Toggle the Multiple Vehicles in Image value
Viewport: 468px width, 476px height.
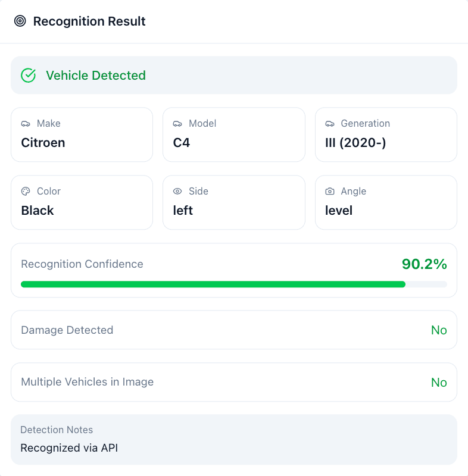coord(439,383)
